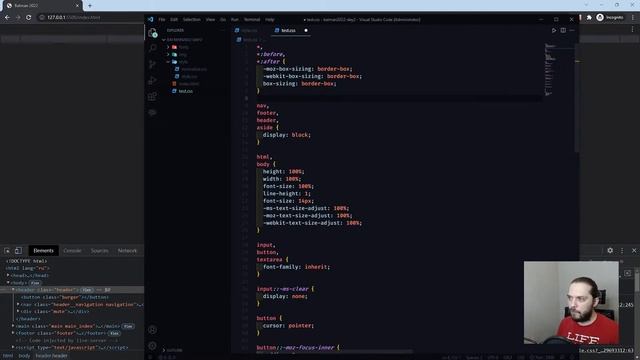Open the View menu in VS Code

tap(210, 20)
